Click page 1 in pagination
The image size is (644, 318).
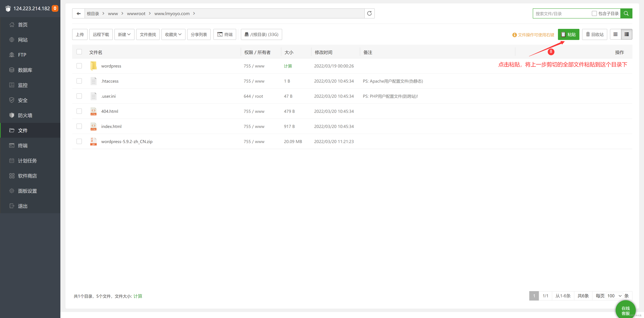534,296
